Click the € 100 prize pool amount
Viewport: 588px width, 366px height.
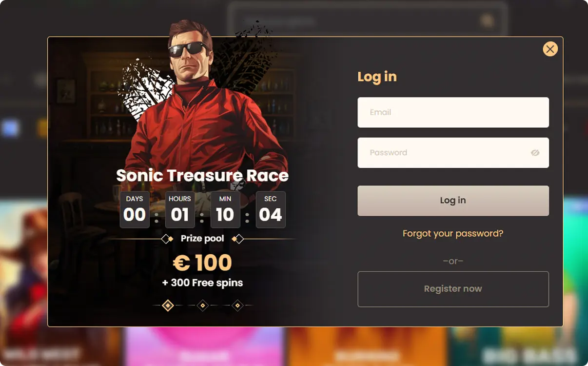pyautogui.click(x=202, y=263)
